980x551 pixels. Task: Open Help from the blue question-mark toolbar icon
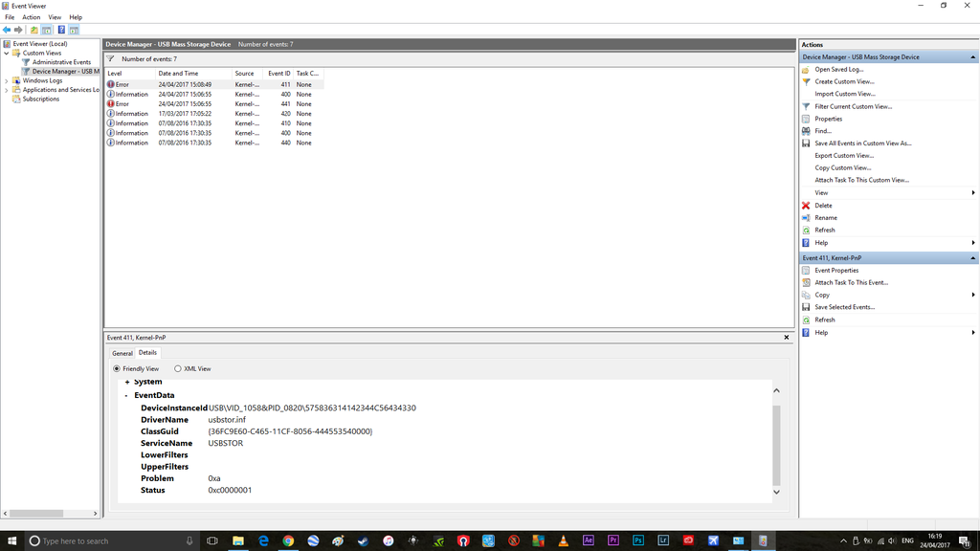[61, 30]
